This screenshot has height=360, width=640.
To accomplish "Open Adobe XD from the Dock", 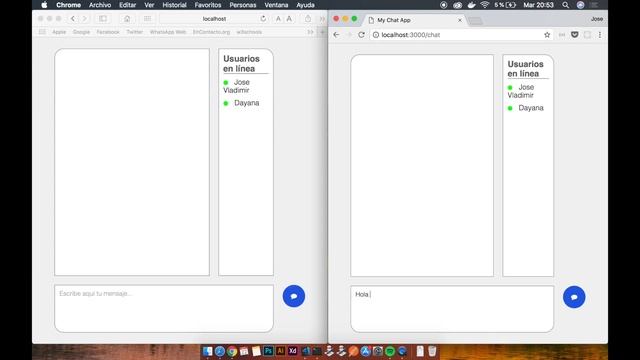I will [293, 351].
